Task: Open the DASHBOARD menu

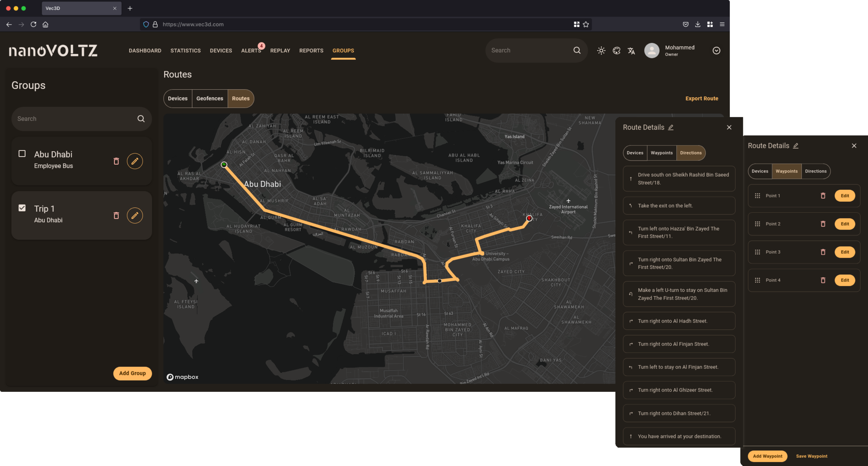Action: [x=145, y=51]
